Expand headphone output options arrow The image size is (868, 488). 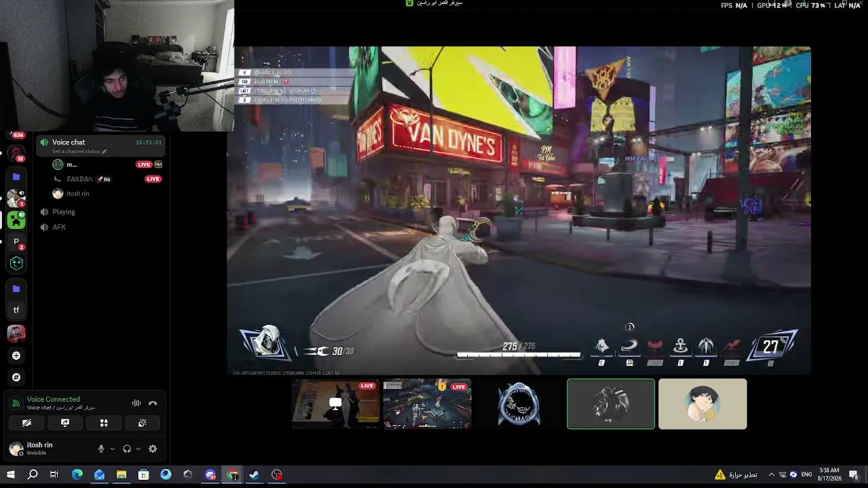(x=138, y=449)
